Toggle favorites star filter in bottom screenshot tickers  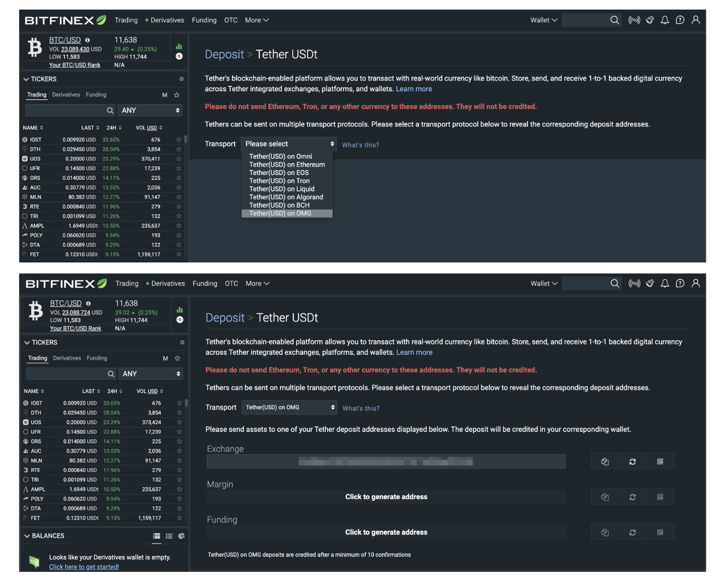[178, 358]
